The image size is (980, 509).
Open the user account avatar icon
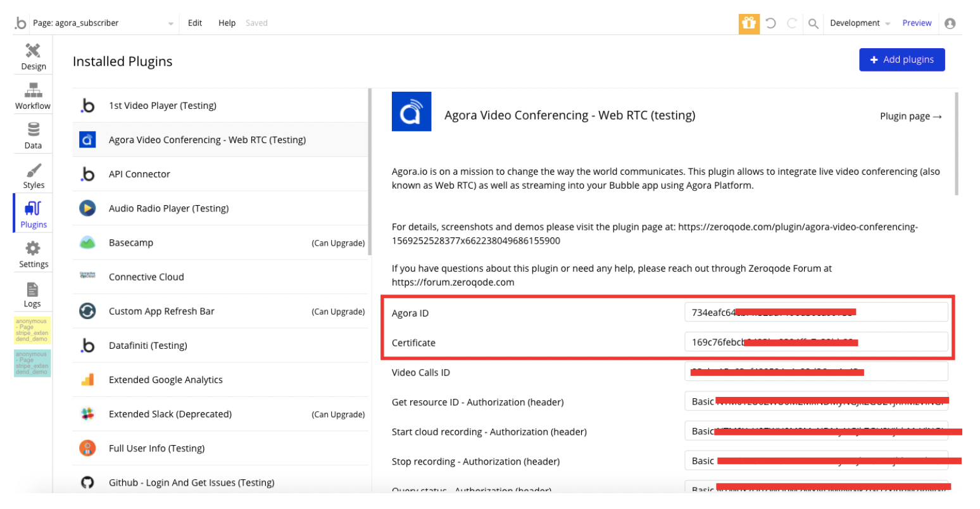[x=950, y=23]
